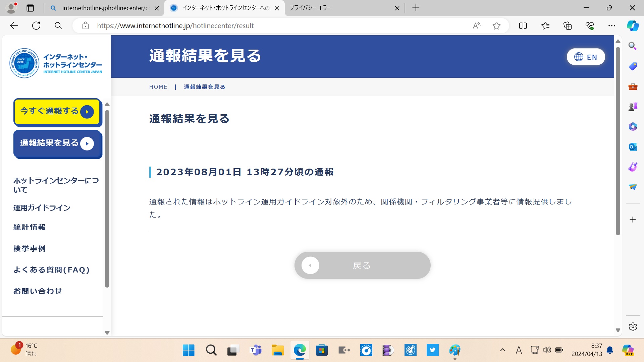Image resolution: width=644 pixels, height=362 pixels.
Task: Open Outlook from the Edge sidebar
Action: click(x=633, y=147)
